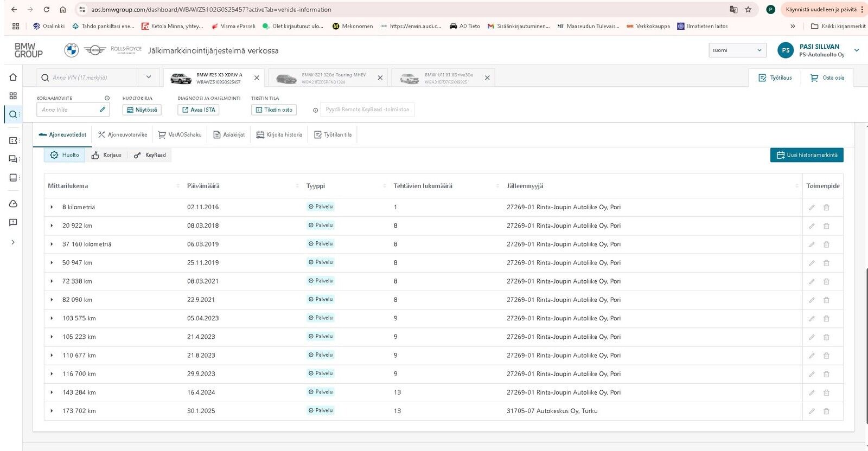
Task: Open the feedback alert icon in sidebar
Action: coord(13,222)
